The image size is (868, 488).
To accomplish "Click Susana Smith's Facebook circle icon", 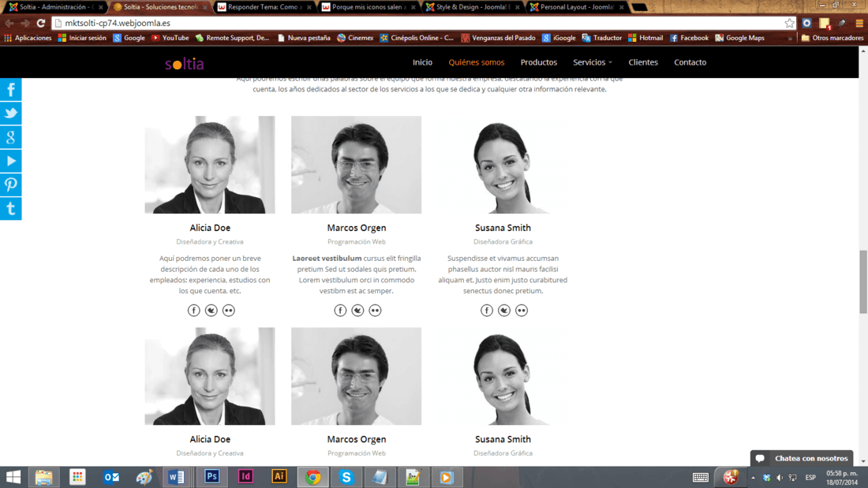I will point(487,311).
